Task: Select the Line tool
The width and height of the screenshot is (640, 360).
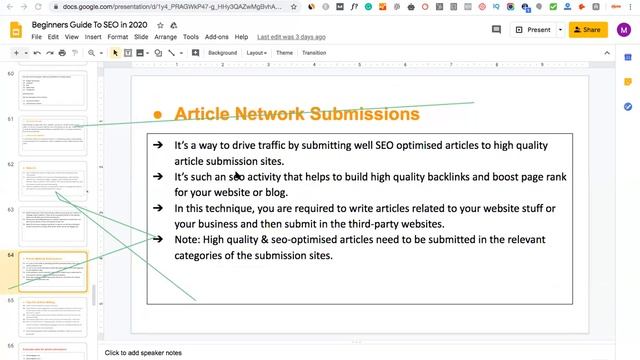Action: tap(172, 53)
